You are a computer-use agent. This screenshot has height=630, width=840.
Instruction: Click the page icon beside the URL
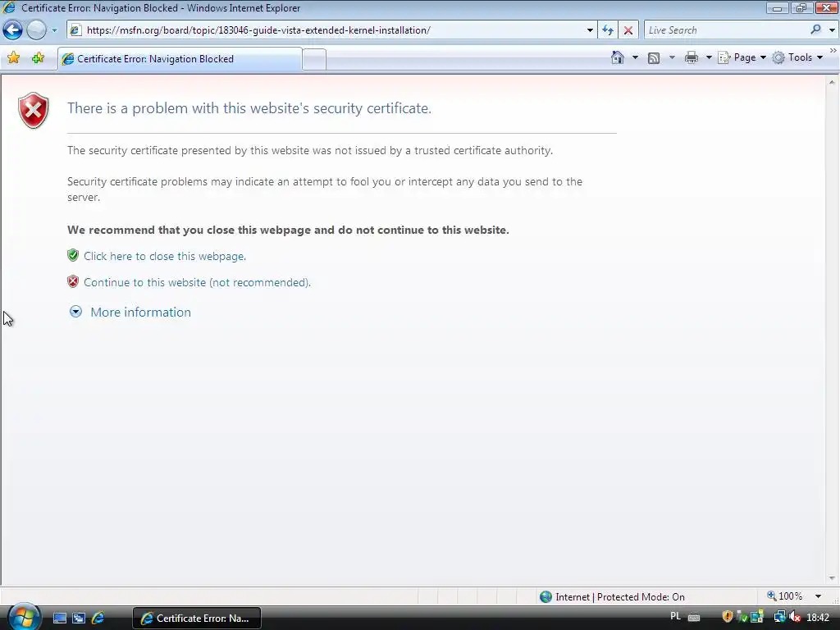click(x=75, y=30)
